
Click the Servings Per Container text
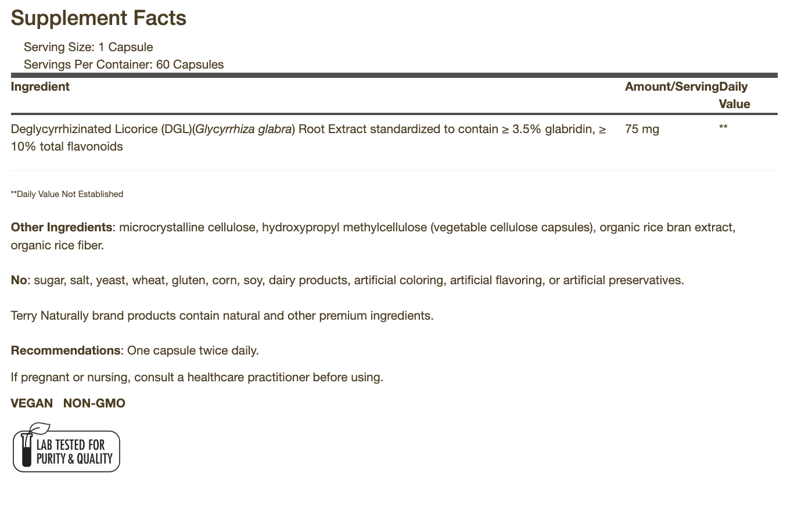pos(124,65)
